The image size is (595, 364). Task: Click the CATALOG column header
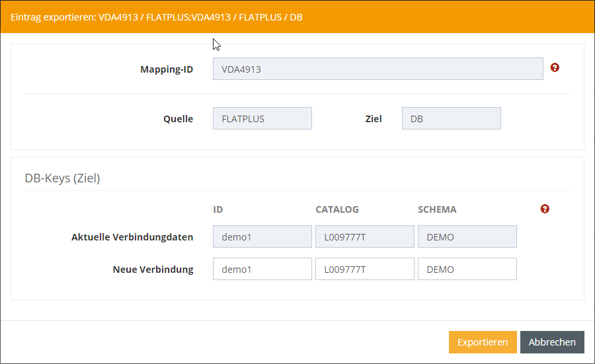[337, 209]
